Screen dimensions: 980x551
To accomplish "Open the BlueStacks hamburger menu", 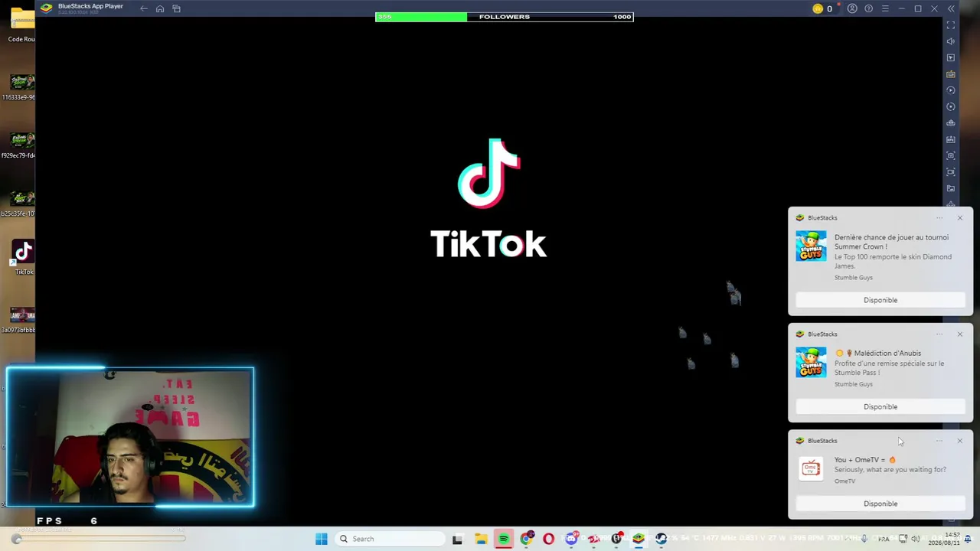I will point(885,8).
